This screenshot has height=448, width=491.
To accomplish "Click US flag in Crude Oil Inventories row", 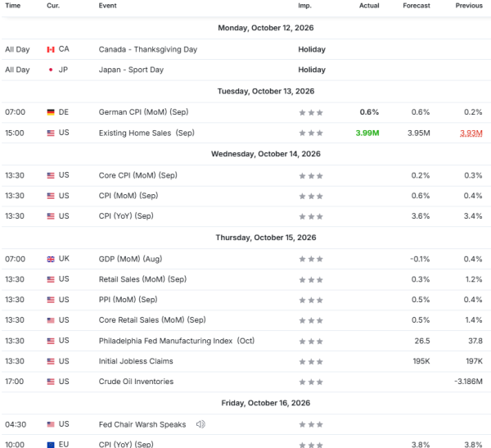I will 51,382.
